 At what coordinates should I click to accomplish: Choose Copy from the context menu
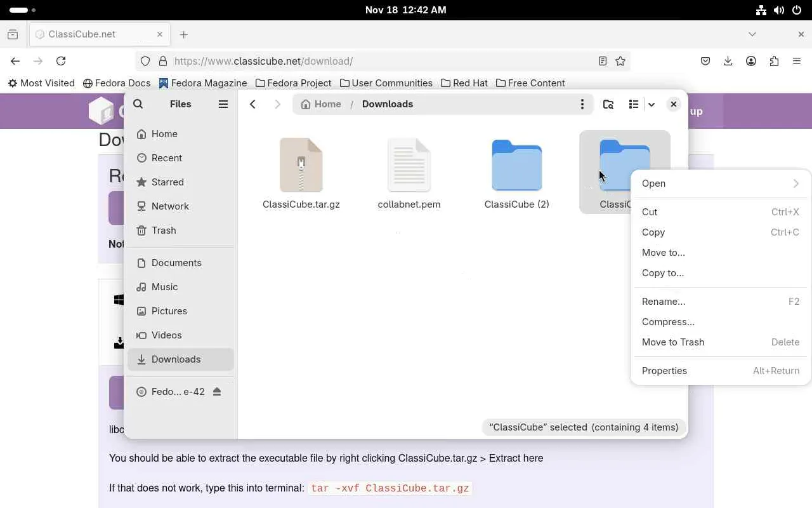pos(721,232)
